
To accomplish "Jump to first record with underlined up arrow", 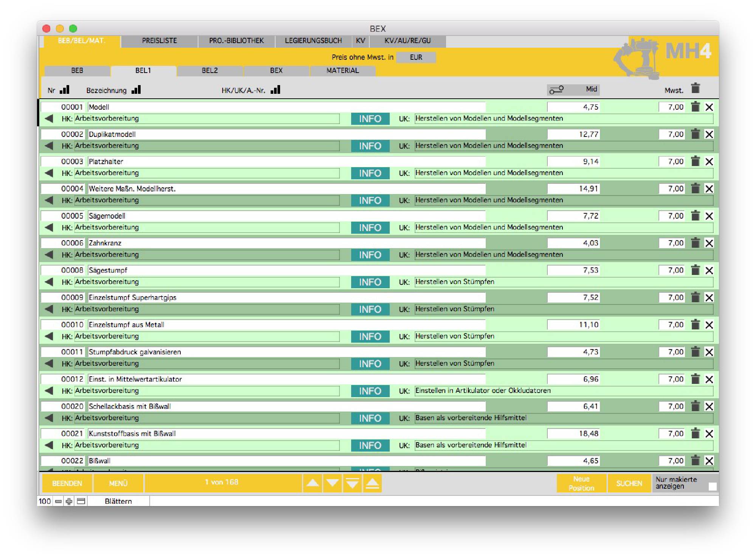I will click(372, 483).
